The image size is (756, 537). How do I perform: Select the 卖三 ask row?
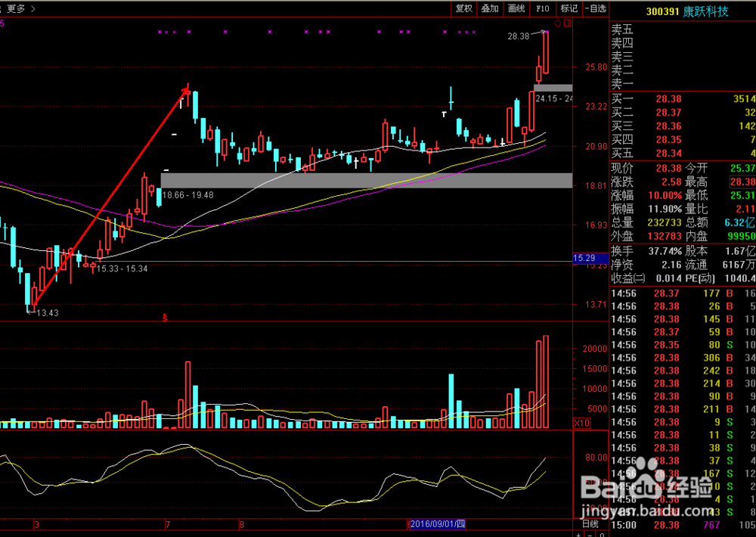point(682,57)
